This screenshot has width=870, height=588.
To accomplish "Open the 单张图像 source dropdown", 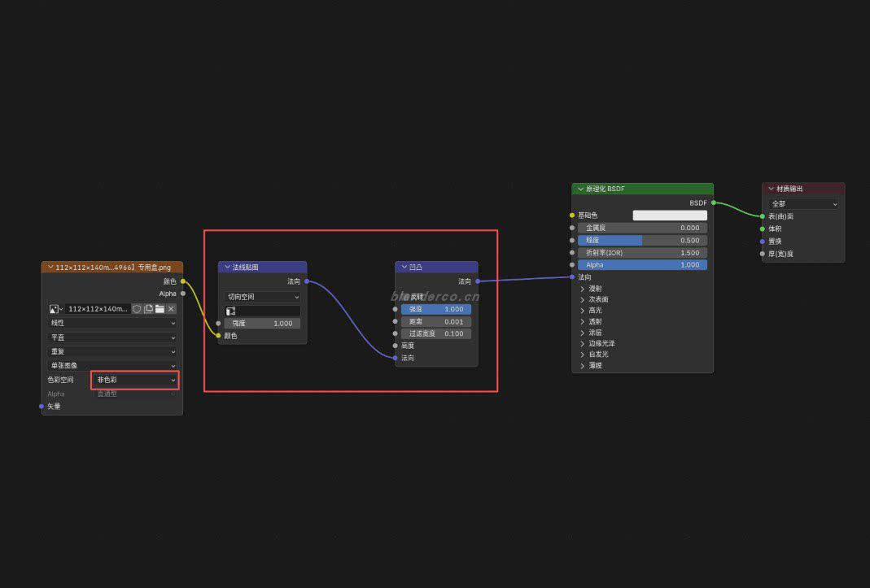I will pyautogui.click(x=112, y=365).
